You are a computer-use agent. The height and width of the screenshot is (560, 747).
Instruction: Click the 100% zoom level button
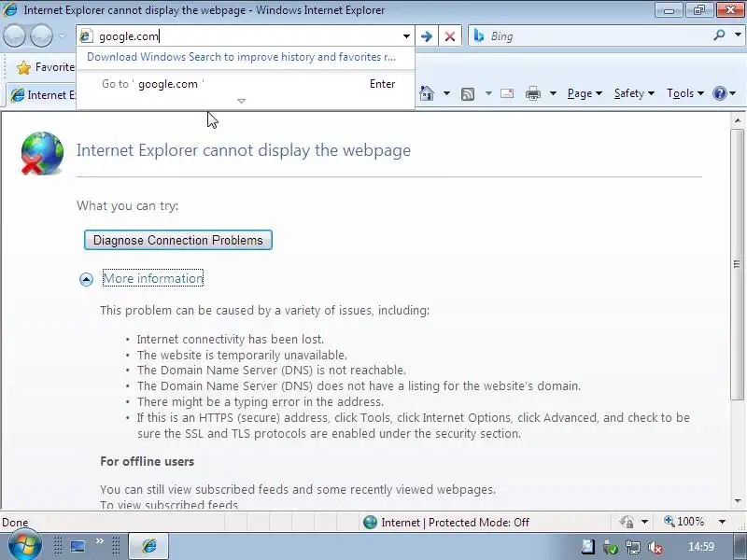click(684, 522)
